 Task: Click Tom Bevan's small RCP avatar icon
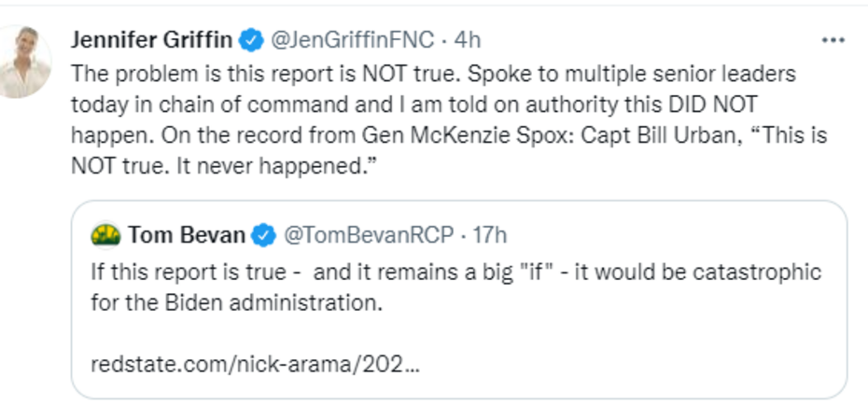click(105, 236)
